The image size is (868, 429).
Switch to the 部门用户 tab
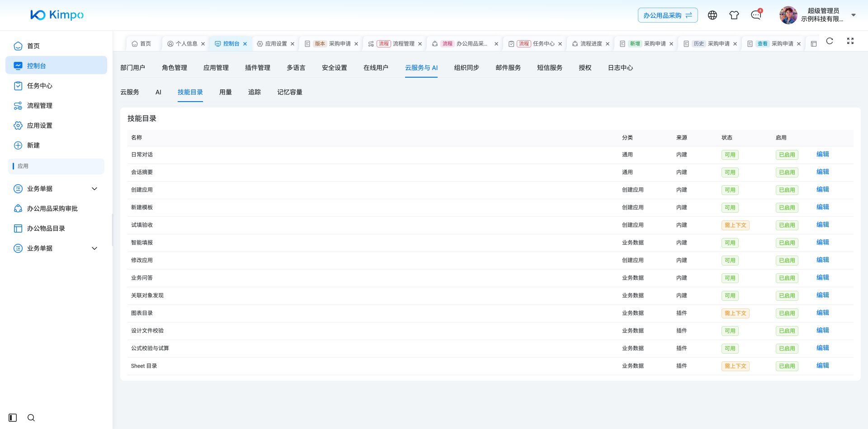133,68
